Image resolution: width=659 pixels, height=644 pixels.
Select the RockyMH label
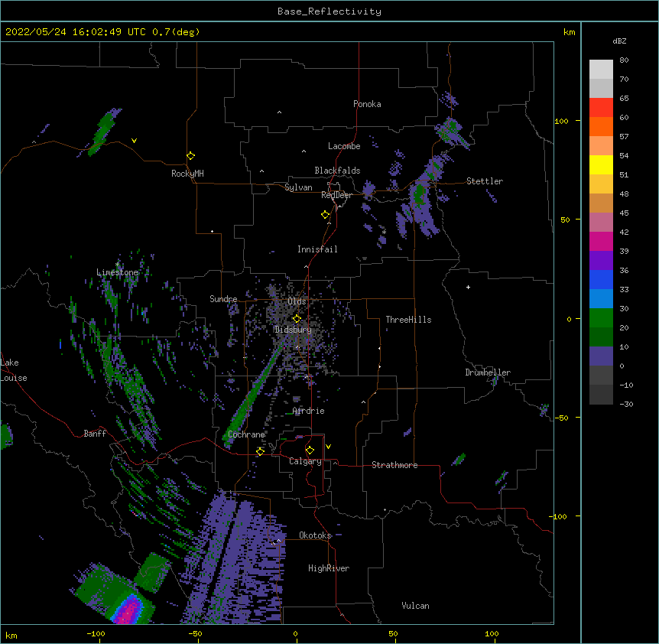[187, 173]
